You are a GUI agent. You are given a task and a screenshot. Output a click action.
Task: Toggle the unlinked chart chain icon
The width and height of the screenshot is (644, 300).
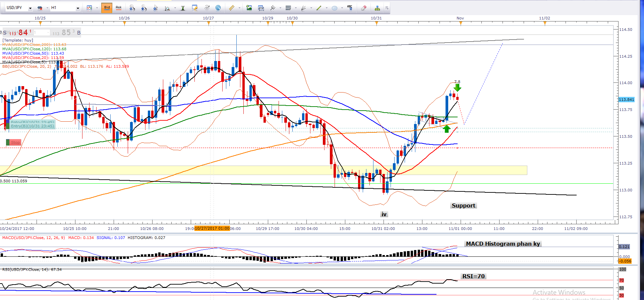40,8
